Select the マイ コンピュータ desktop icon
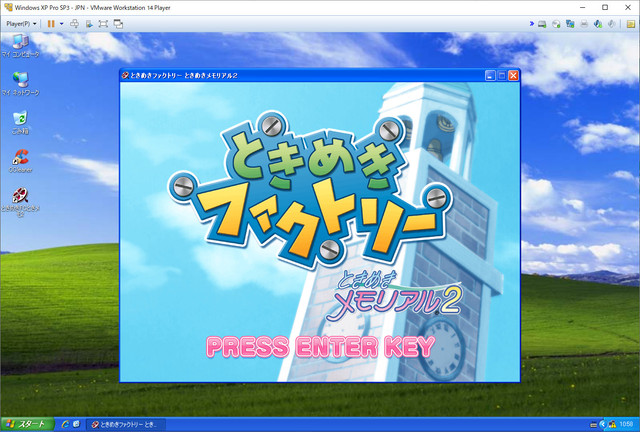The image size is (640, 432). coord(20,46)
